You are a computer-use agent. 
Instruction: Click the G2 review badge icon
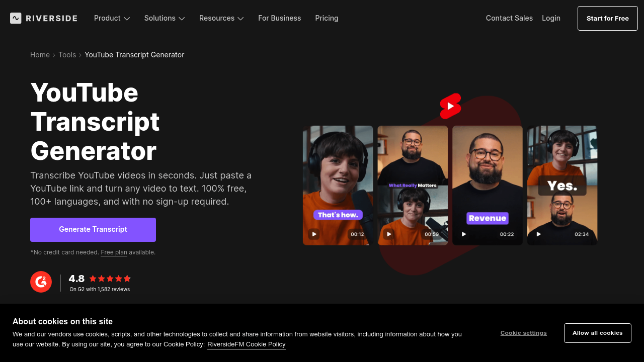tap(41, 282)
